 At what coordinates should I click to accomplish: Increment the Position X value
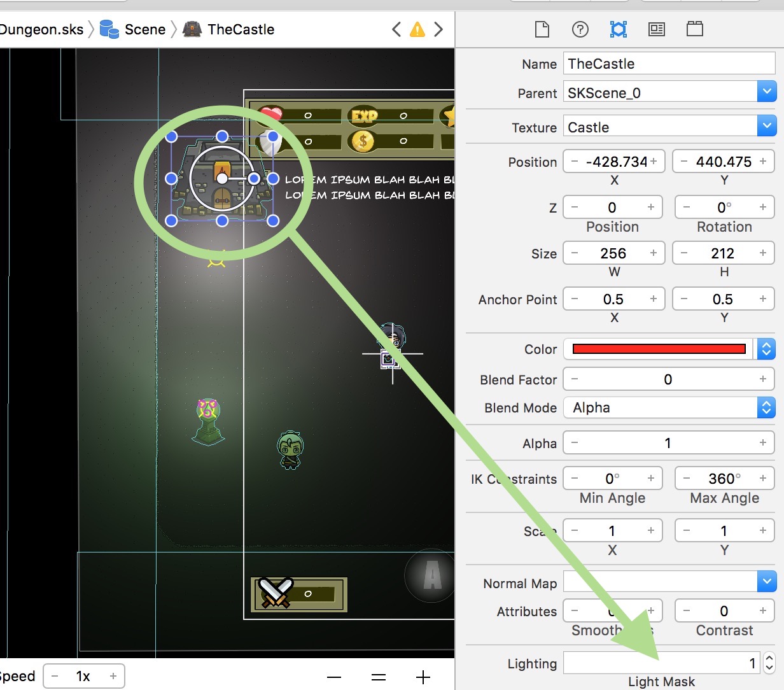pos(654,162)
